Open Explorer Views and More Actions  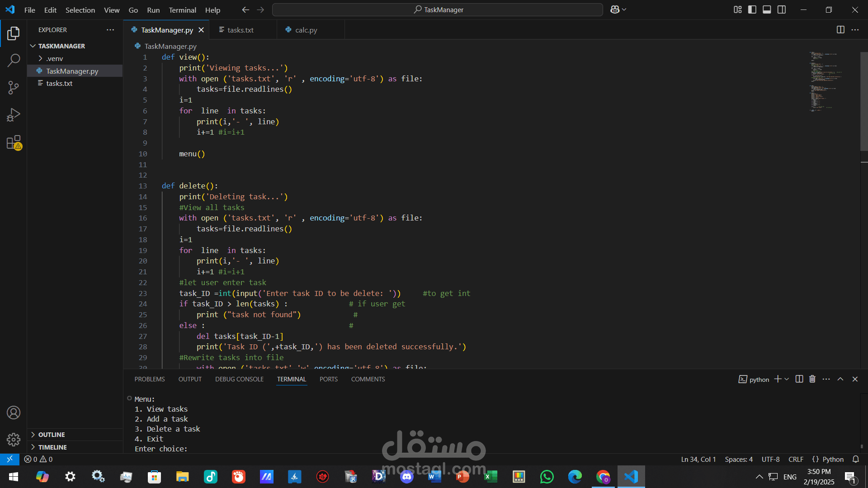click(110, 30)
